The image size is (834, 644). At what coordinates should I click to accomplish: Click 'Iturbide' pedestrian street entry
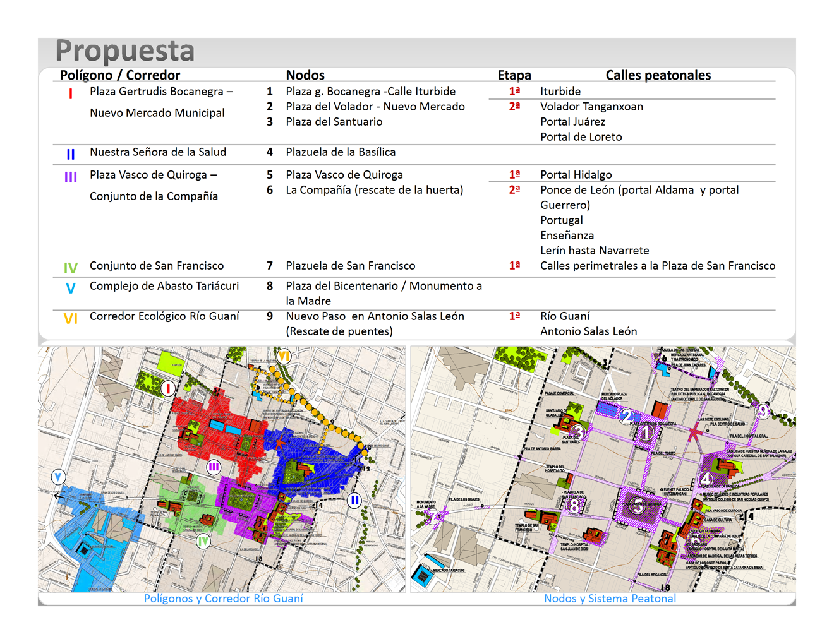click(560, 91)
